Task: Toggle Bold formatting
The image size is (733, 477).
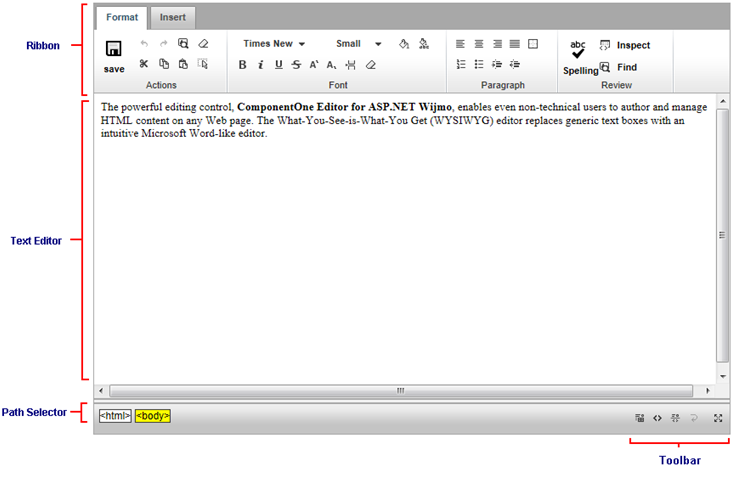Action: click(242, 65)
